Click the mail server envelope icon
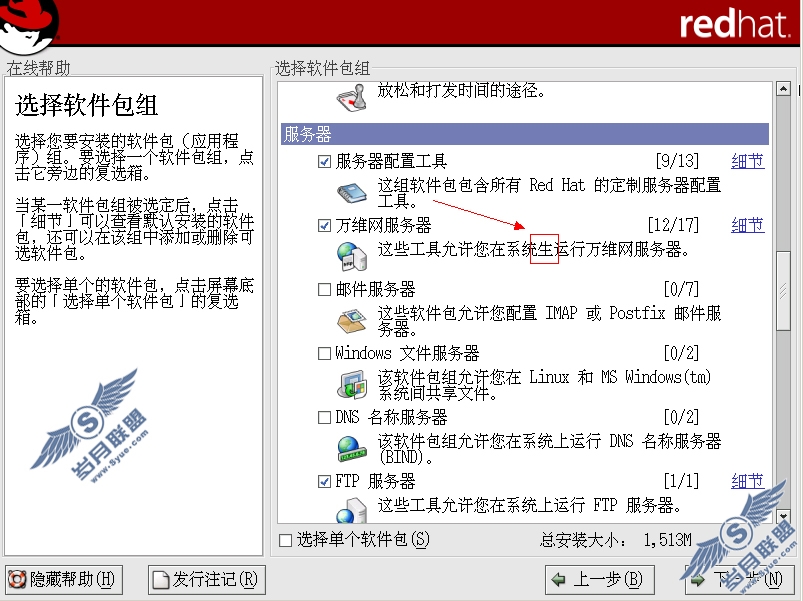This screenshot has width=803, height=601. click(352, 321)
